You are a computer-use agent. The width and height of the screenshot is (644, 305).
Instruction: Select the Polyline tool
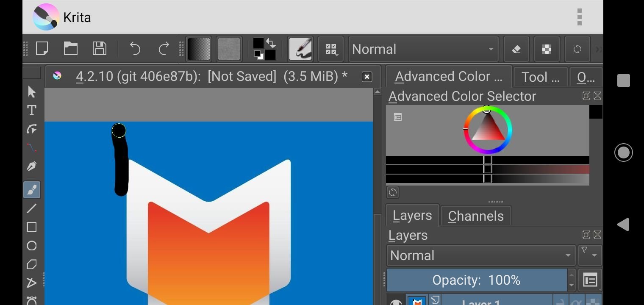32,283
